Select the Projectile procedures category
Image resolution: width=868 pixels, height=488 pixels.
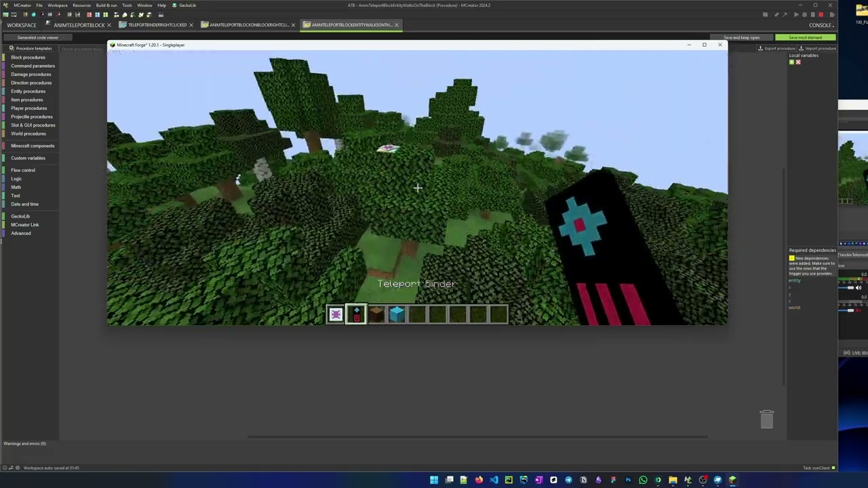(x=31, y=117)
